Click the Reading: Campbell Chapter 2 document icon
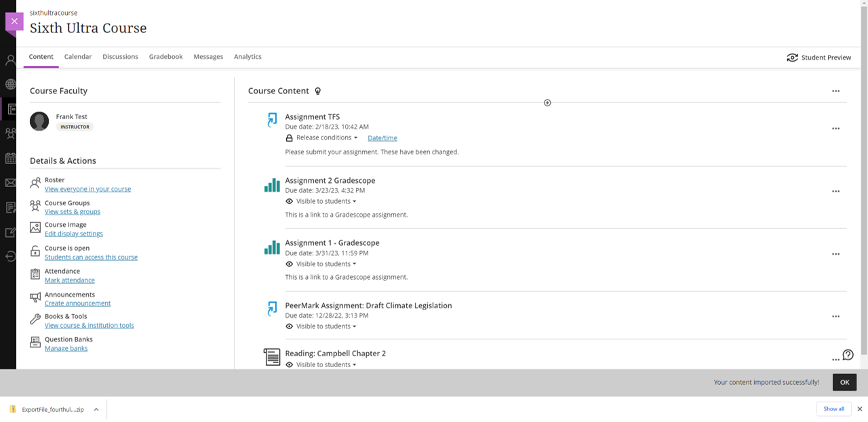This screenshot has width=868, height=422. coord(272,357)
